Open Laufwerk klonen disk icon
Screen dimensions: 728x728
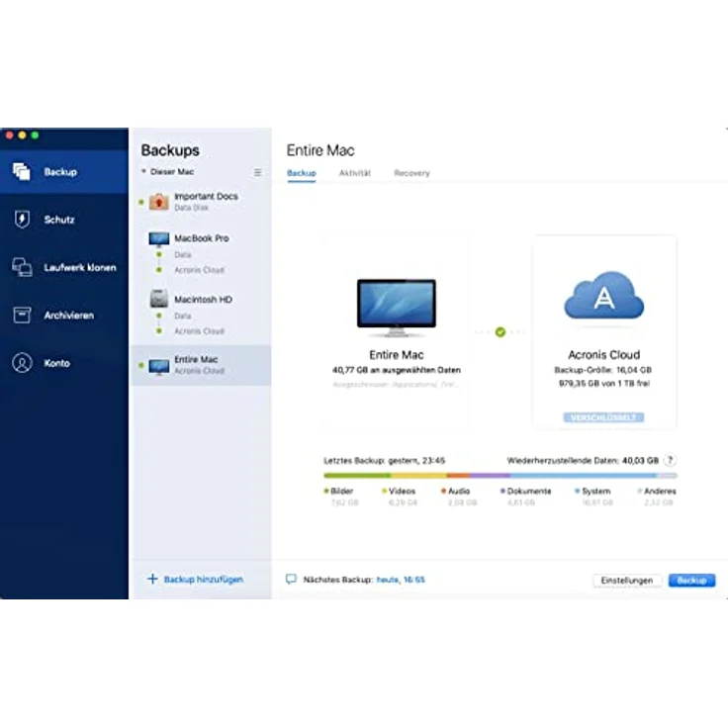click(x=22, y=267)
